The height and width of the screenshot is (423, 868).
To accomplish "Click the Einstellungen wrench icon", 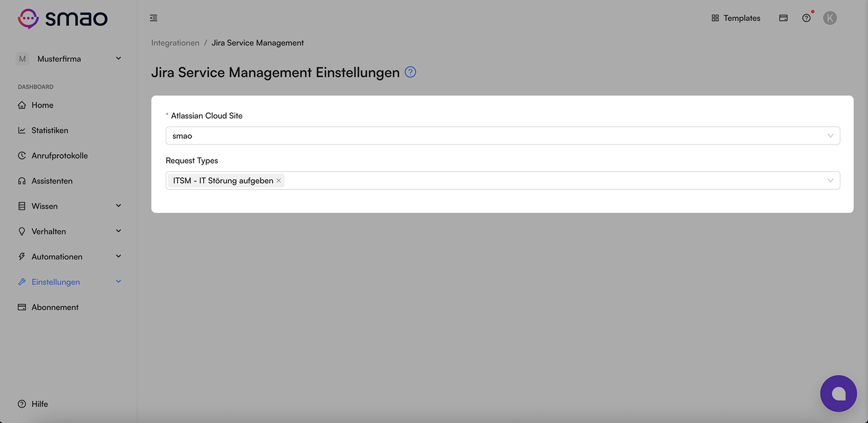I will pyautogui.click(x=22, y=282).
